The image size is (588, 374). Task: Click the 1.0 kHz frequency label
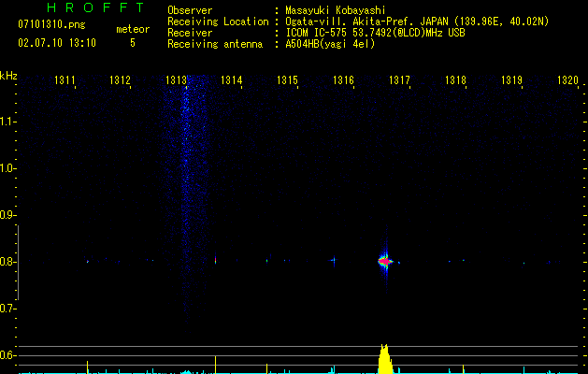7,168
